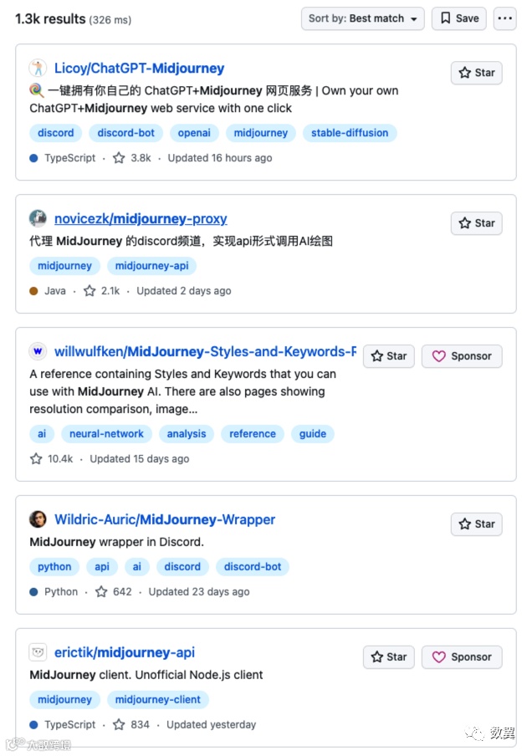Star the Licoy/ChatGPT-Midjourney repository

(x=477, y=73)
